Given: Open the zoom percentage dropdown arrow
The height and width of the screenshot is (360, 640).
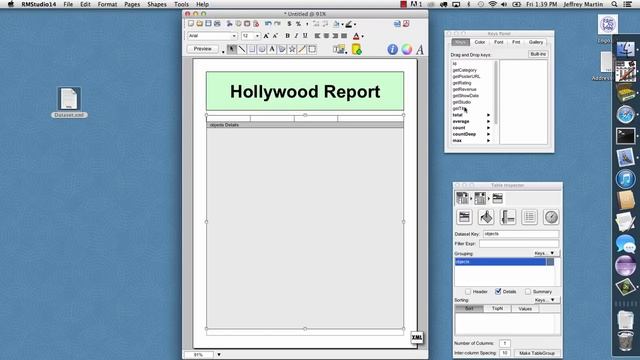Looking at the screenshot, I should (219, 355).
